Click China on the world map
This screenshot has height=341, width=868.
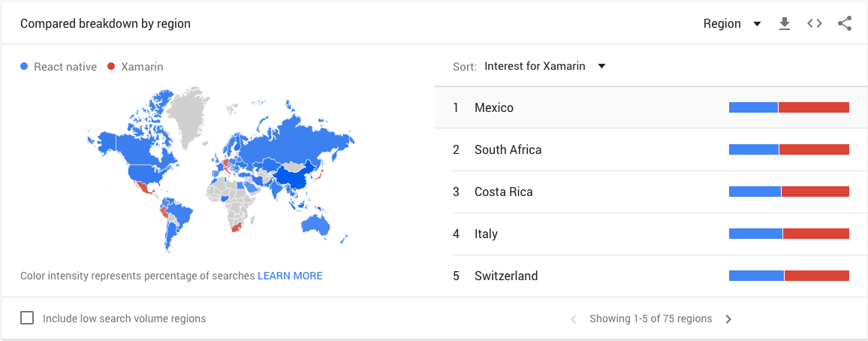[292, 176]
